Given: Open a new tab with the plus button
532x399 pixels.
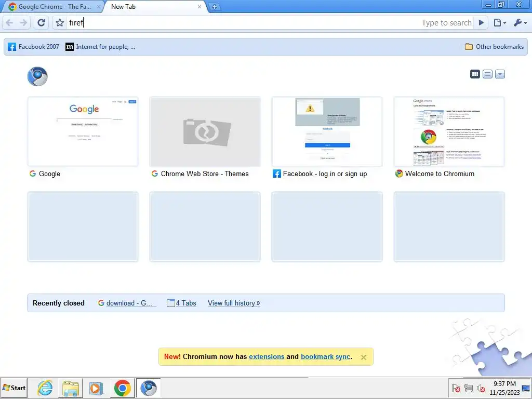Looking at the screenshot, I should click(x=215, y=7).
